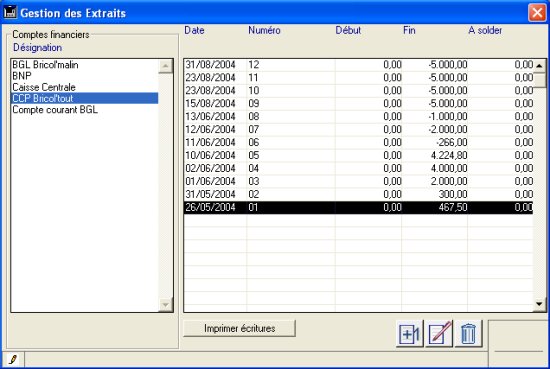Click the add new extrait icon

pos(409,333)
